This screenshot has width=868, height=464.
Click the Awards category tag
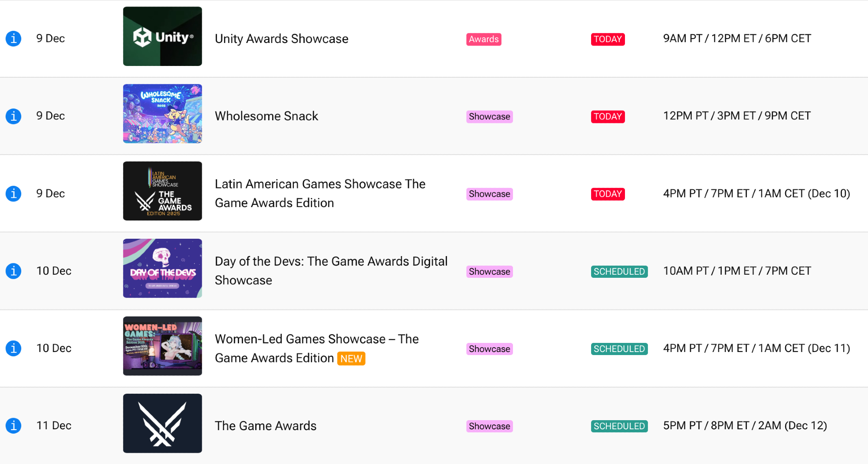coord(483,39)
